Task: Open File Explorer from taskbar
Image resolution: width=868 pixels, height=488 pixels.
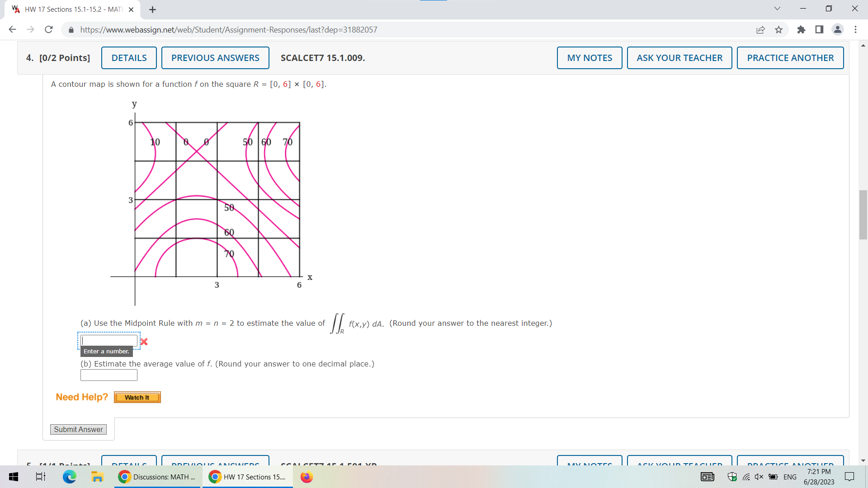Action: [x=97, y=477]
